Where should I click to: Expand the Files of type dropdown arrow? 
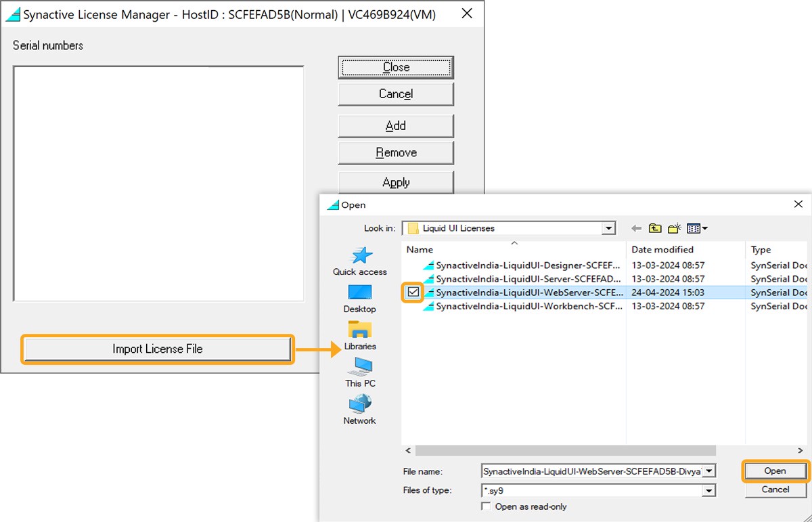pos(709,490)
